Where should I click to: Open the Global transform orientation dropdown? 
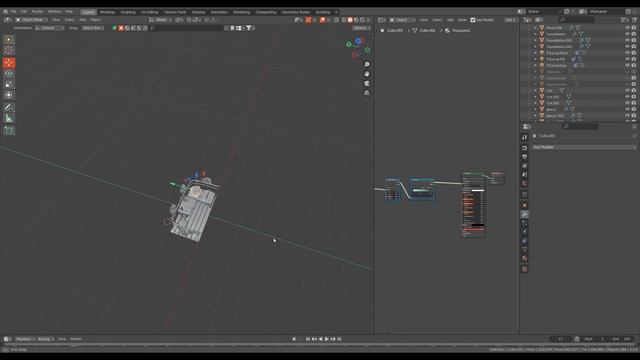[x=160, y=20]
